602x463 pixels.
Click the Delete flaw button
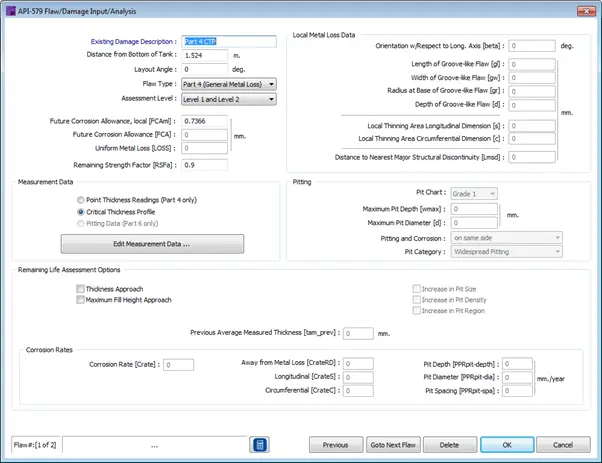[x=450, y=445]
